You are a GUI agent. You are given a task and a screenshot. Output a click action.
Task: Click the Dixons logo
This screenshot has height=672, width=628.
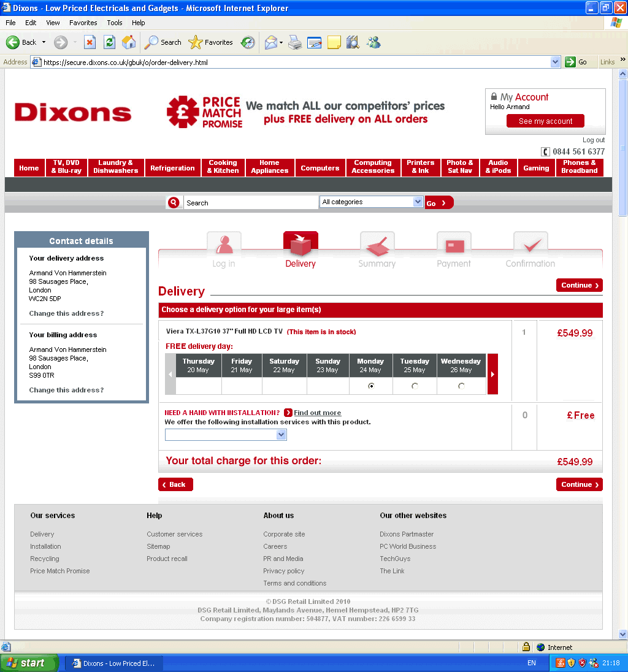73,112
